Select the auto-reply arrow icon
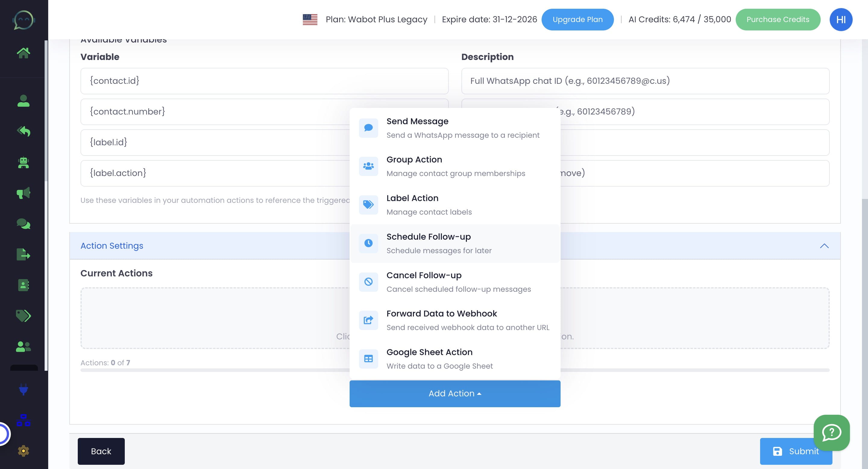 [x=24, y=131]
